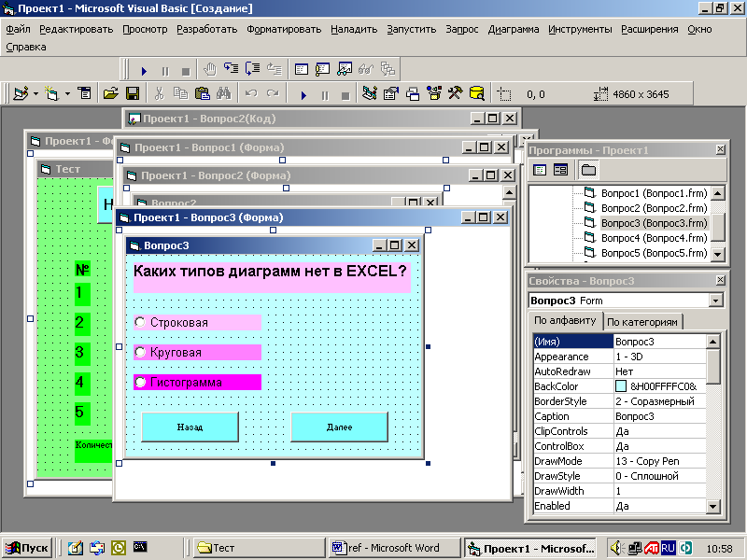
Task: Click the BackColor cyan color swatch
Action: click(621, 386)
